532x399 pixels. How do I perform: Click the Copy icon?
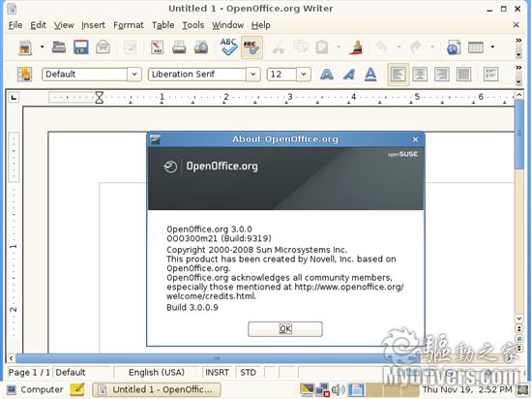click(301, 46)
